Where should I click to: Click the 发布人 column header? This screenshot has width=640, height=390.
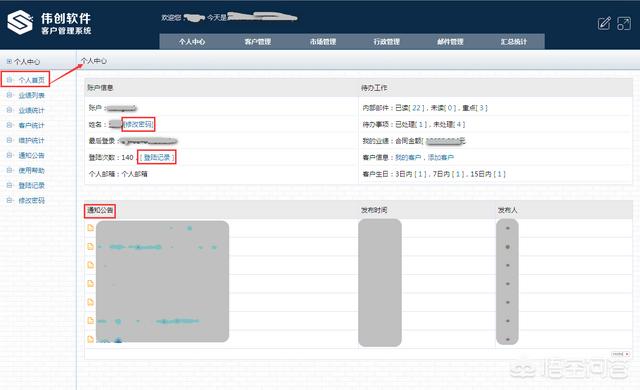[x=507, y=211]
